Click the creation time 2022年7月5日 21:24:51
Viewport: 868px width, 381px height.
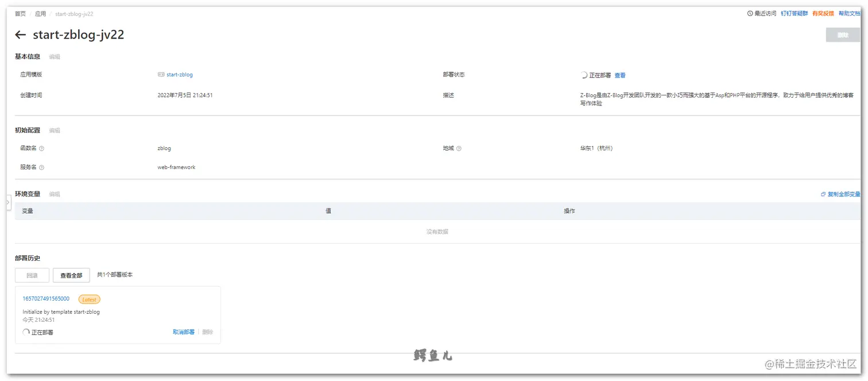point(185,95)
